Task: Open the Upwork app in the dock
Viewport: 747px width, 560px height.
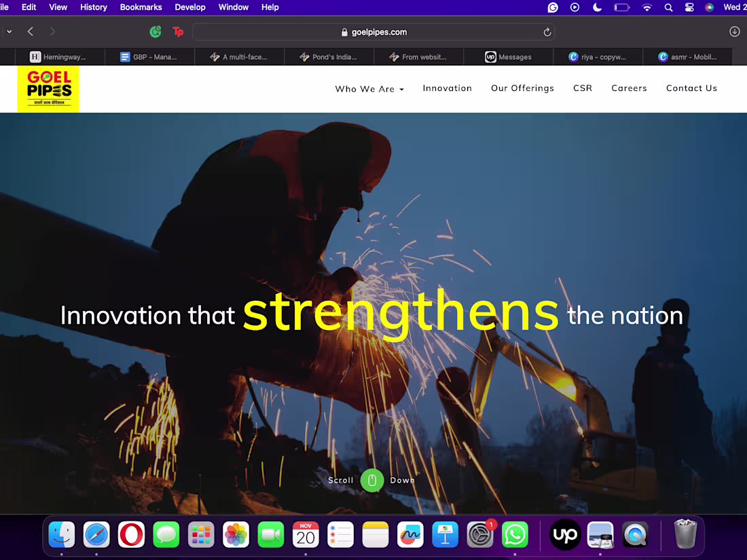Action: [x=565, y=534]
